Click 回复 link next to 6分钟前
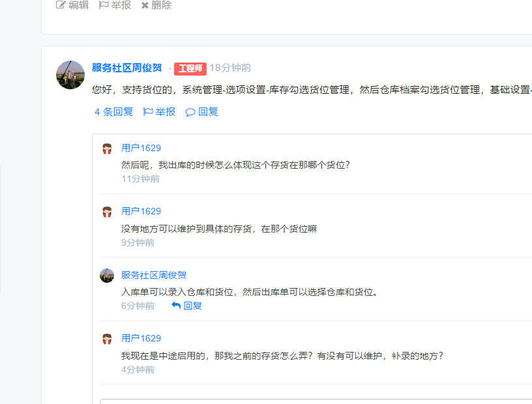The width and height of the screenshot is (532, 404). [193, 306]
